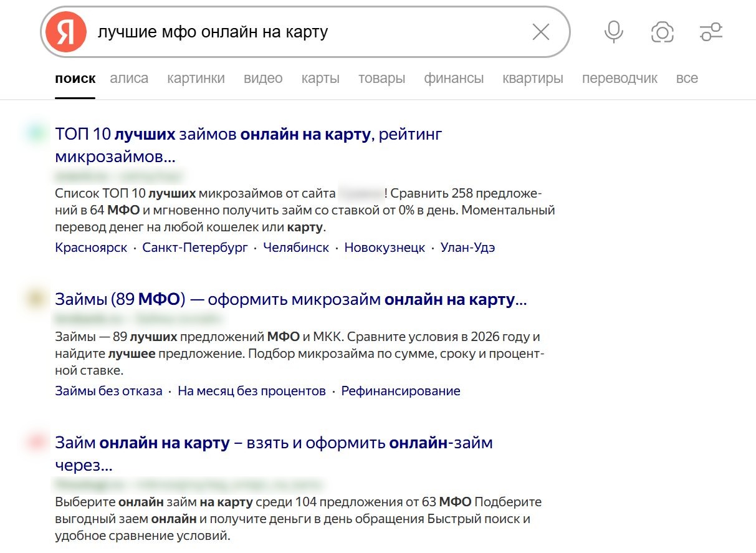The height and width of the screenshot is (553, 756).
Task: Open search settings sliders icon
Action: (x=711, y=32)
